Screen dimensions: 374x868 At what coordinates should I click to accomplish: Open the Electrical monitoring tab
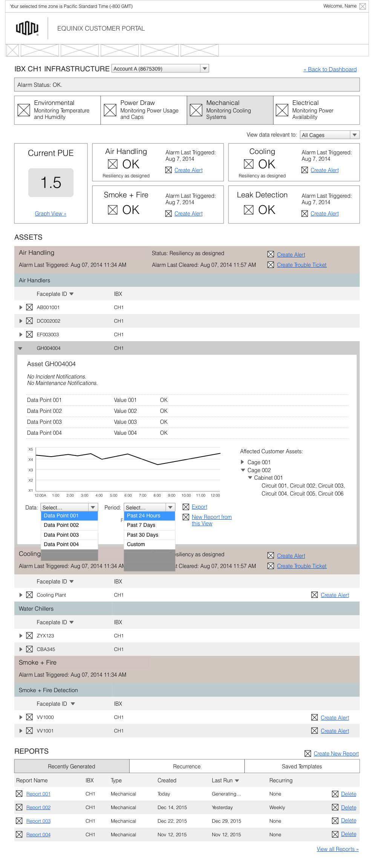click(x=316, y=110)
